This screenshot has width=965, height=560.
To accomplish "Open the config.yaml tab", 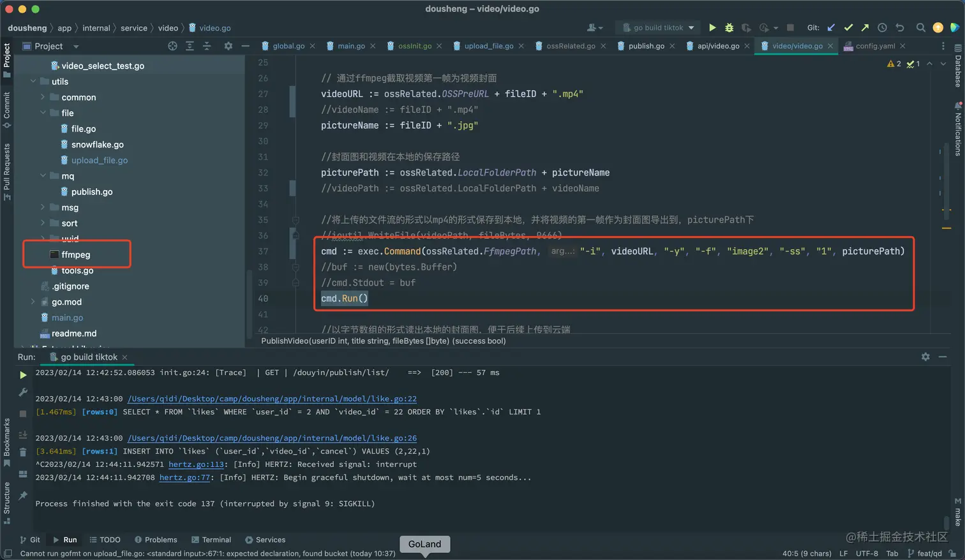I will click(x=875, y=46).
